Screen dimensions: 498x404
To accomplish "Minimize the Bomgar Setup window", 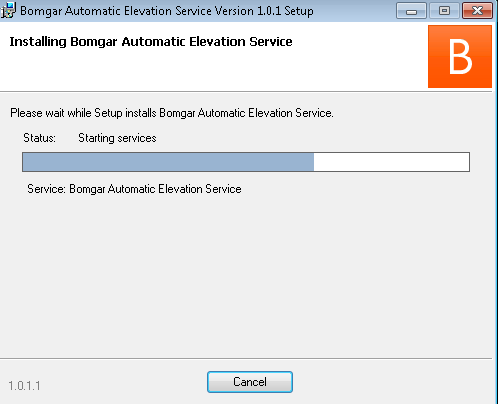I will [411, 11].
